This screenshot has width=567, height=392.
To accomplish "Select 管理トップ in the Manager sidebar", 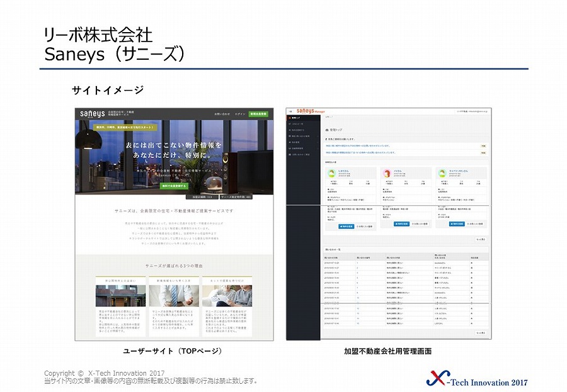I will (x=303, y=118).
